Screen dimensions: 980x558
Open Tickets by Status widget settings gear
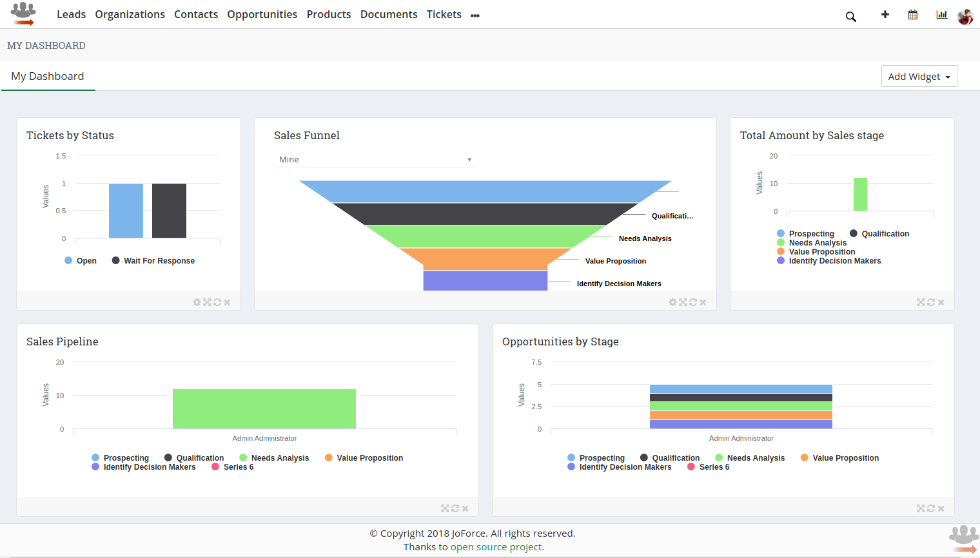[x=197, y=302]
